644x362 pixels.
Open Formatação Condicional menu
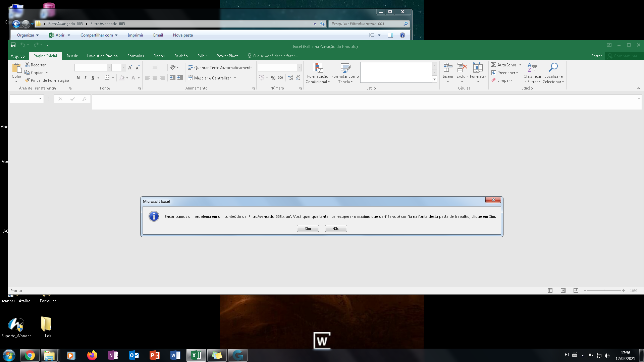pos(318,73)
